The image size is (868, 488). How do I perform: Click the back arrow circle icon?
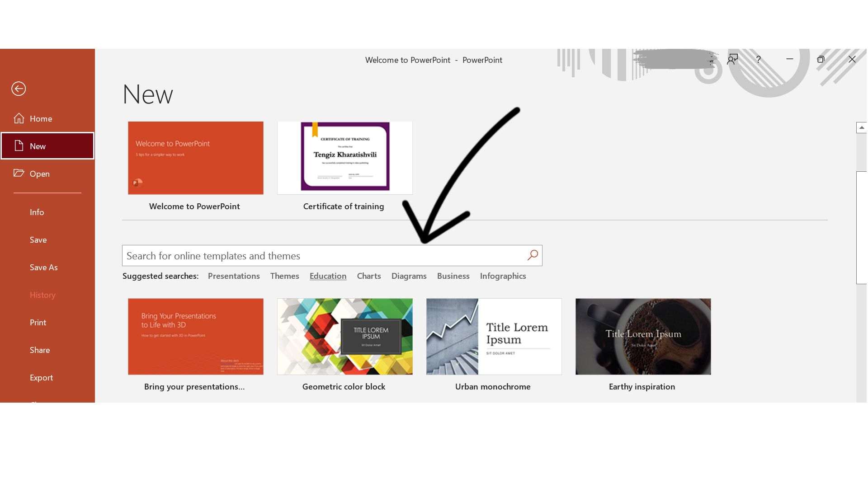click(19, 89)
